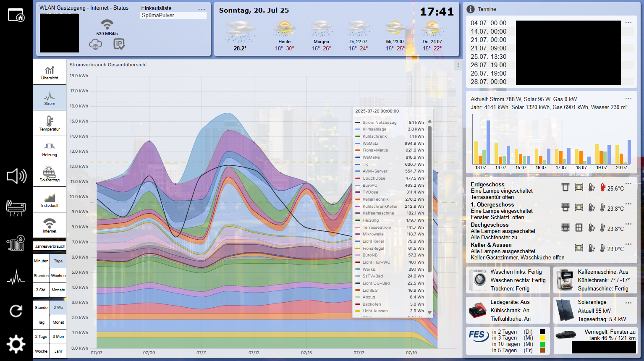This screenshot has width=644, height=361.
Task: Toggle the Tage resolution button
Action: tap(58, 261)
